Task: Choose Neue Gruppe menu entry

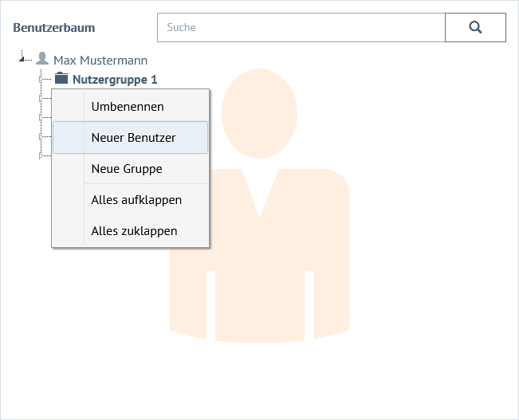Action: 131,169
